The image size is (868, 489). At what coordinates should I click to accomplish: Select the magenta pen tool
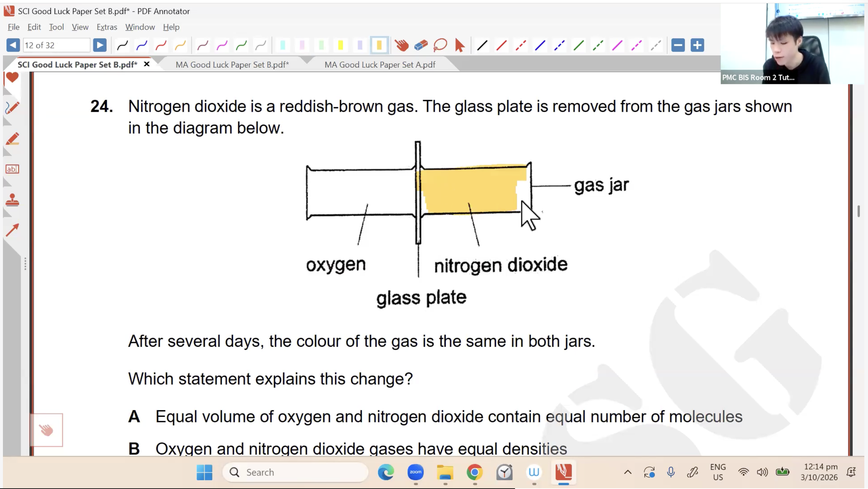(x=222, y=45)
